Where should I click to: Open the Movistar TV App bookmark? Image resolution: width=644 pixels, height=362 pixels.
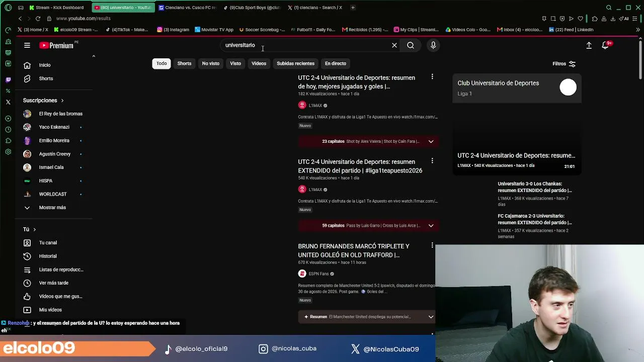[214, 30]
